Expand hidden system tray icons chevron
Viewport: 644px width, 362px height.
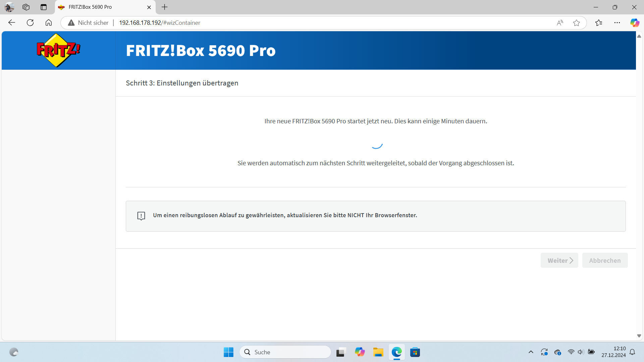(531, 352)
